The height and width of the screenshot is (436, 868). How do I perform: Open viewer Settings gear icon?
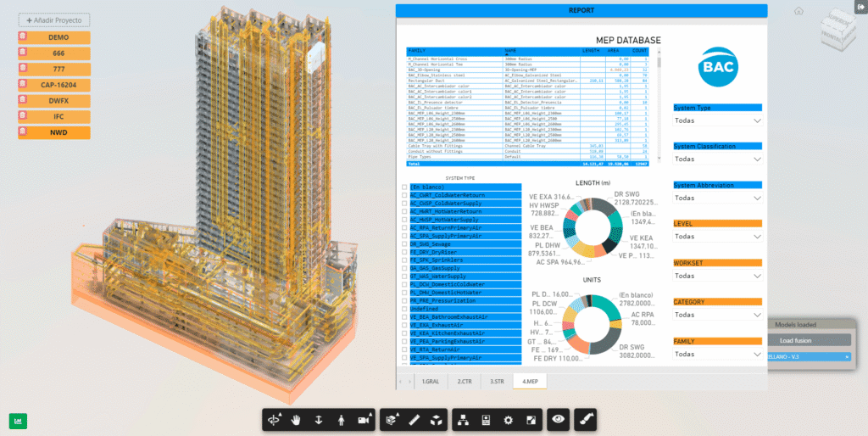point(509,420)
